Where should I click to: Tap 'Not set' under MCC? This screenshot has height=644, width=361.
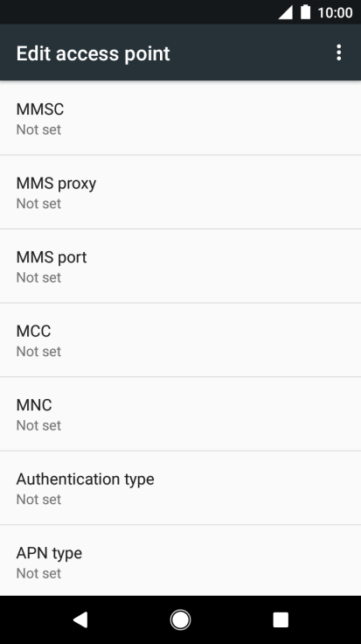coord(38,351)
